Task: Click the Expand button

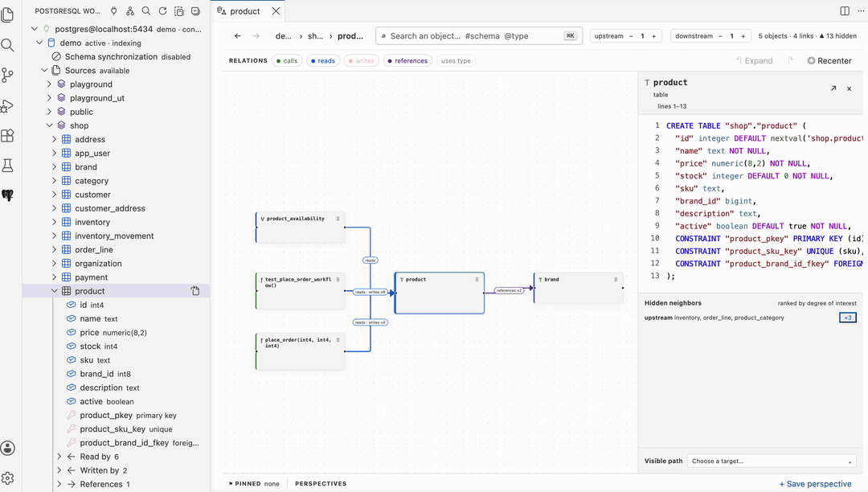Action: 754,61
